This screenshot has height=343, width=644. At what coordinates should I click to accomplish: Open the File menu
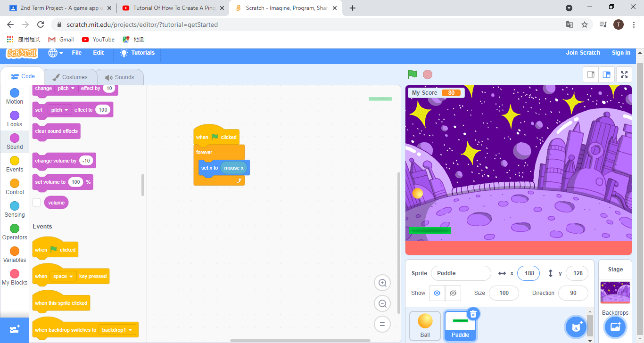tap(76, 53)
